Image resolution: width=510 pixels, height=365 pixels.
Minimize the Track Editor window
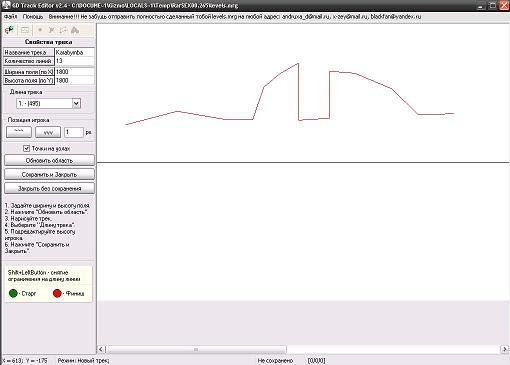tap(481, 5)
